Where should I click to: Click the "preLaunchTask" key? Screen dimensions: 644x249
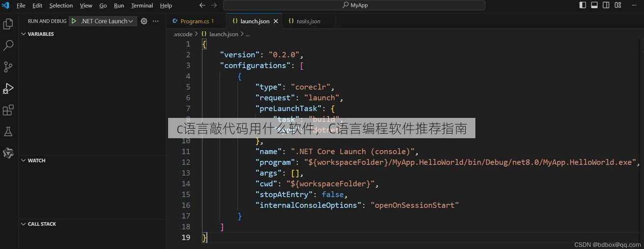(288, 108)
